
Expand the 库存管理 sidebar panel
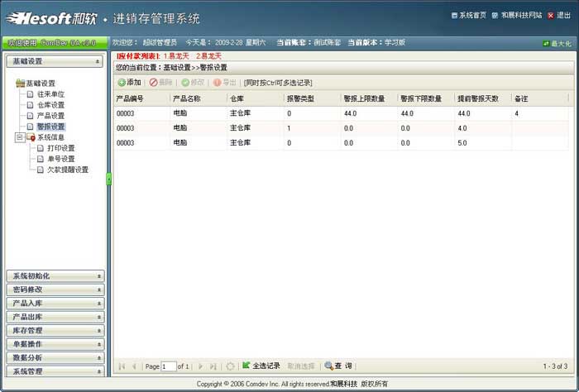coord(55,331)
